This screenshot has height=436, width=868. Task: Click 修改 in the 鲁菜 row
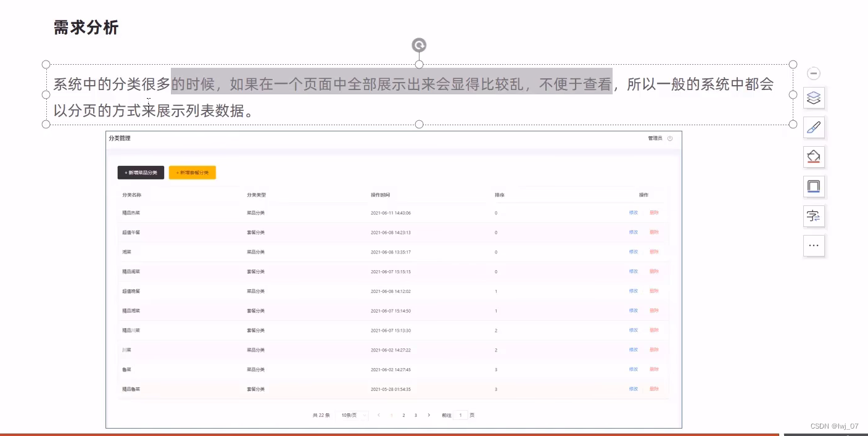coord(634,369)
